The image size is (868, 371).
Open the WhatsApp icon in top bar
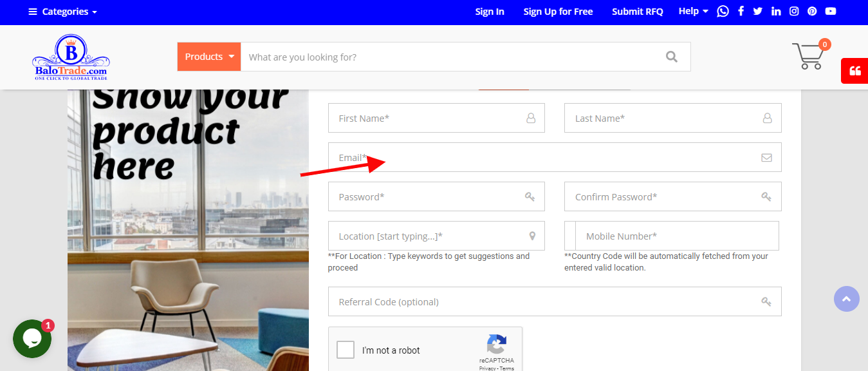pyautogui.click(x=723, y=12)
